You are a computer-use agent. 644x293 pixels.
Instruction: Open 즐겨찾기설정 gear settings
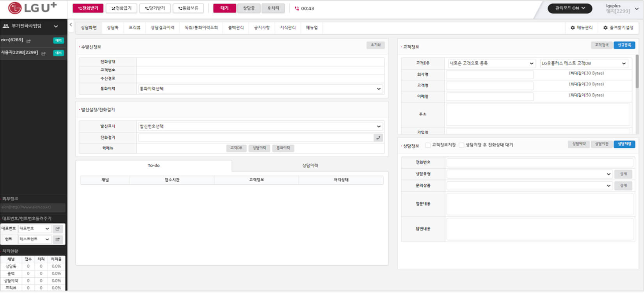tap(618, 28)
